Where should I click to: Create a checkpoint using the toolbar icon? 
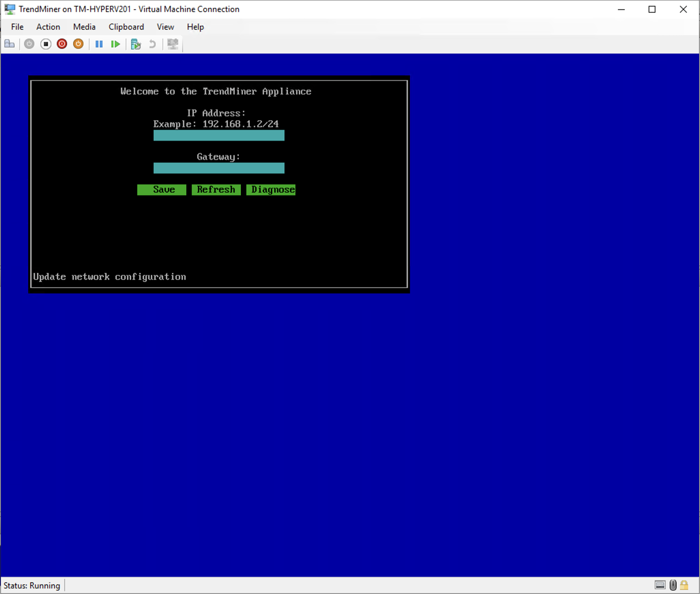click(136, 44)
